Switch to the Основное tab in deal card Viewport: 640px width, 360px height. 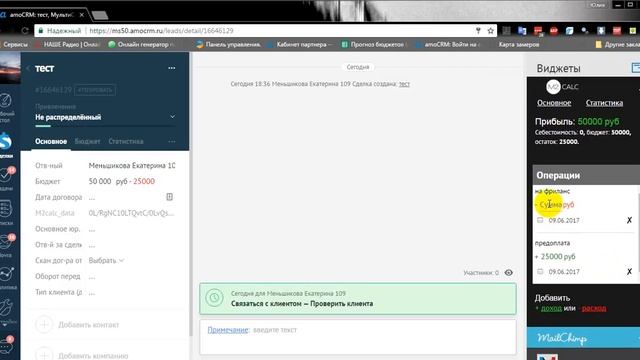point(51,141)
